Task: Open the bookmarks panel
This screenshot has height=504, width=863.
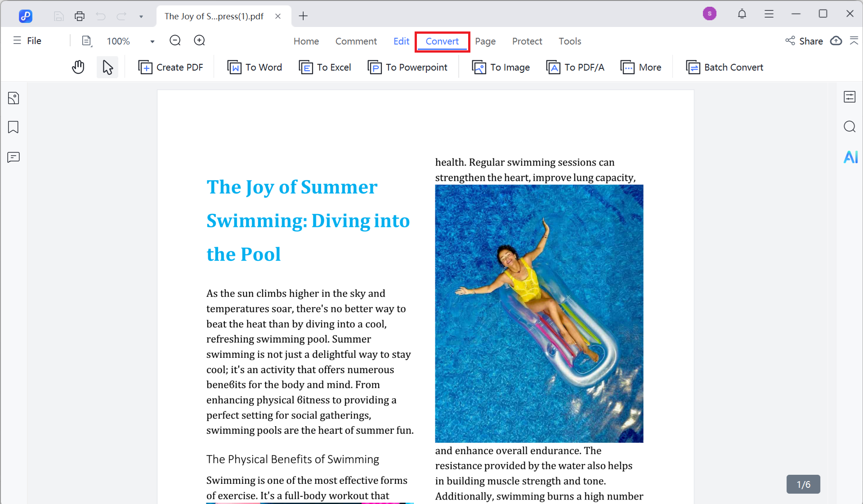Action: [x=13, y=127]
